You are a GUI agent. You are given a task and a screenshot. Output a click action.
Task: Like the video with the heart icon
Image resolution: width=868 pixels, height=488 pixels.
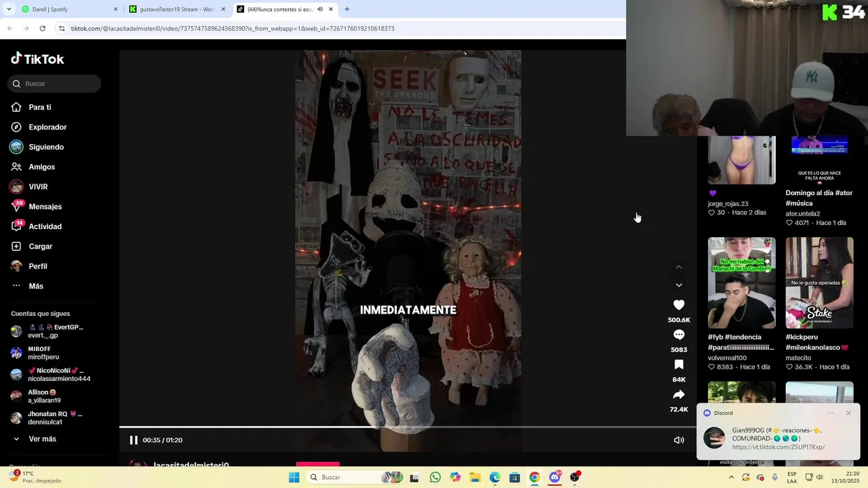point(679,305)
